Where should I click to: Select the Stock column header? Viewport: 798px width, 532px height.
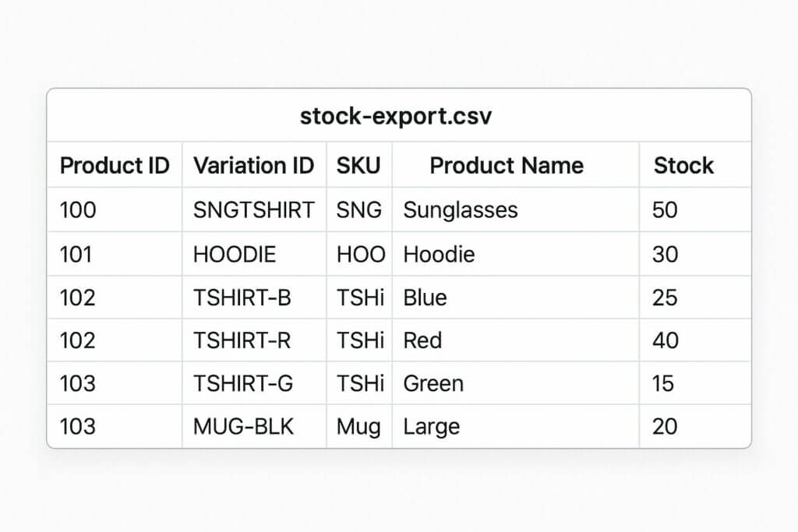pos(683,165)
